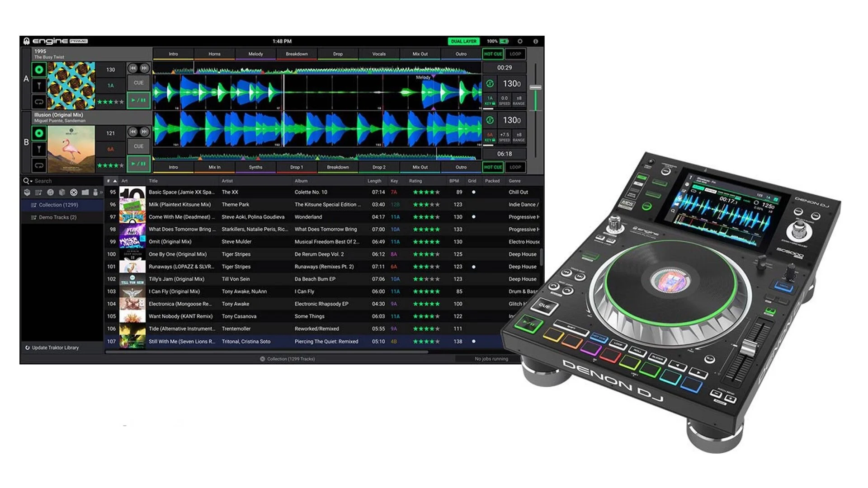Open the settings gear in the top bar
The image size is (868, 488).
520,41
